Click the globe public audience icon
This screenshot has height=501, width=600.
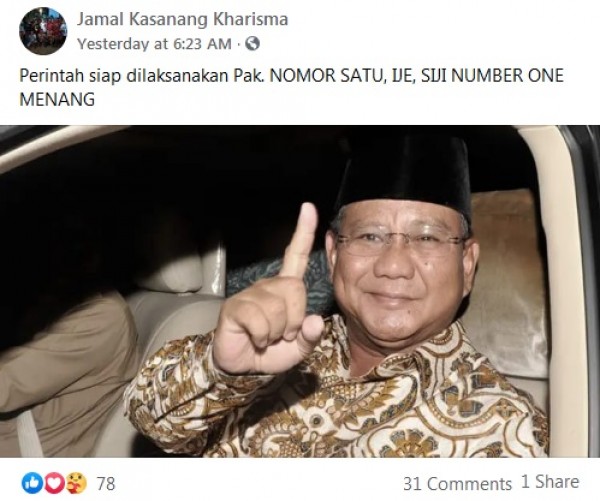(x=252, y=44)
